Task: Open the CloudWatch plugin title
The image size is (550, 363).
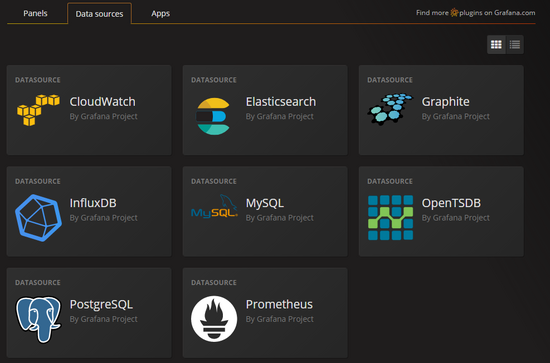Action: click(102, 102)
